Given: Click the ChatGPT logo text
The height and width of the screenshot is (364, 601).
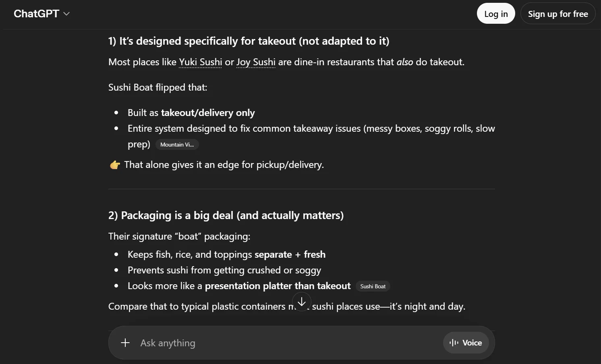Looking at the screenshot, I should [x=36, y=13].
